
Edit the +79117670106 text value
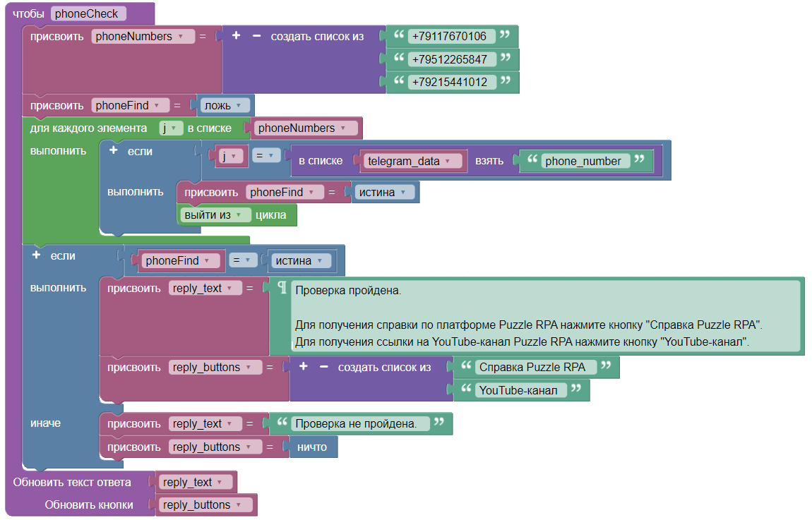click(451, 36)
